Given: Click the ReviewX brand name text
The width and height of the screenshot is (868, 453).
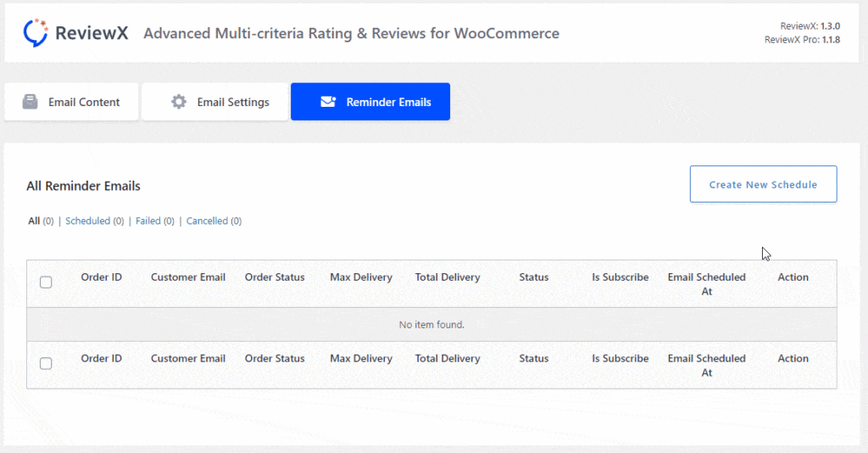Looking at the screenshot, I should [x=92, y=33].
